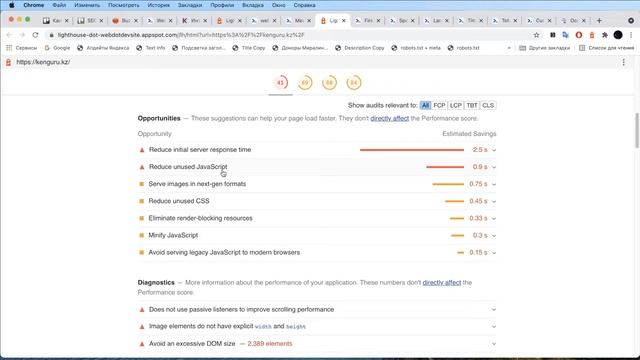Open the Title Copy bookmark
This screenshot has height=360, width=640.
249,48
